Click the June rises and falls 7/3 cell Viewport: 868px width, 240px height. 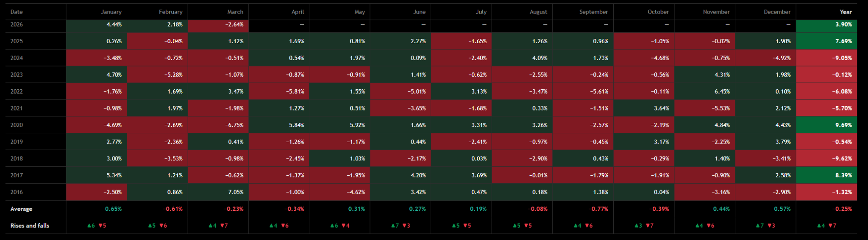[401, 226]
